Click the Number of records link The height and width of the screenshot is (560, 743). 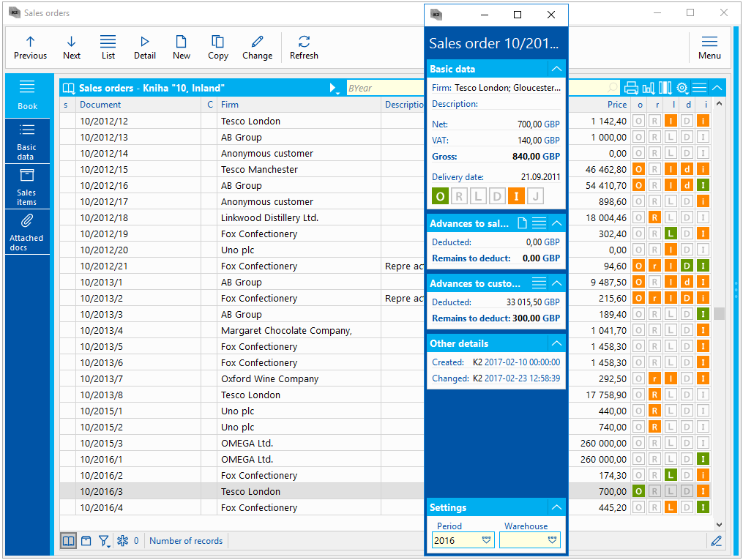pyautogui.click(x=186, y=541)
